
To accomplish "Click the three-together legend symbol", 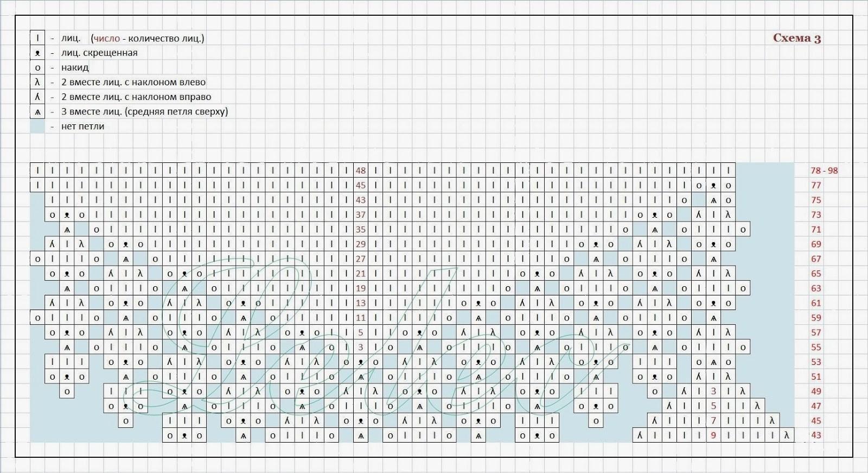I will 37,112.
